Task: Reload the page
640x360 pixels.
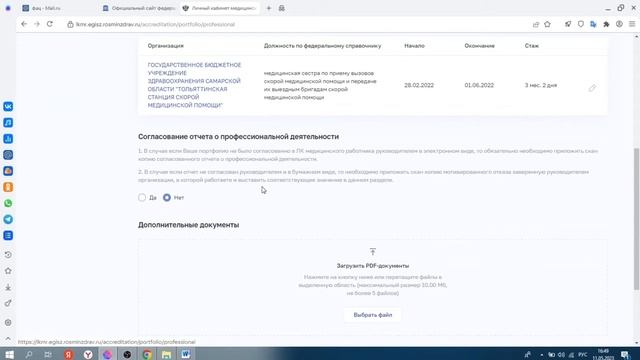Action: [x=50, y=24]
